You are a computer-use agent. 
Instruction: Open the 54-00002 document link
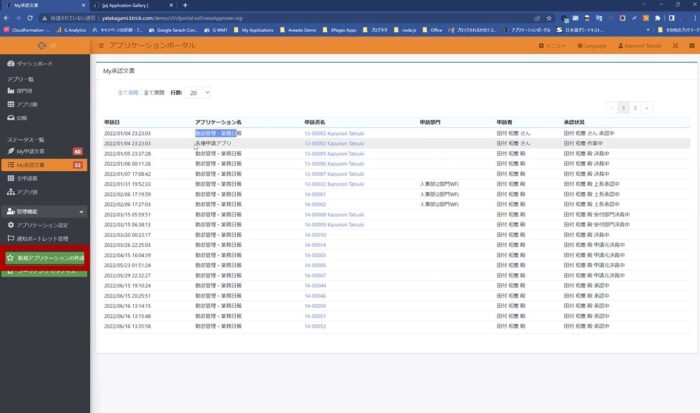(x=315, y=204)
